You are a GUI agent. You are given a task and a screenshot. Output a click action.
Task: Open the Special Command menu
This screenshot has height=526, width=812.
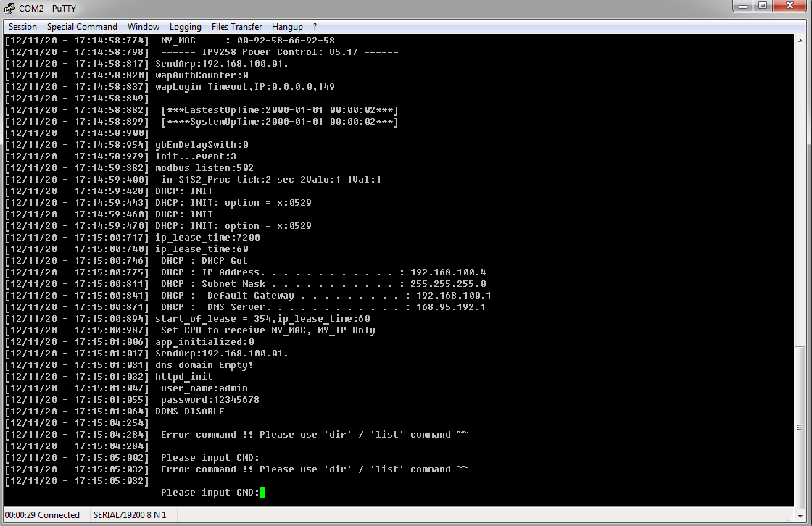coord(82,27)
